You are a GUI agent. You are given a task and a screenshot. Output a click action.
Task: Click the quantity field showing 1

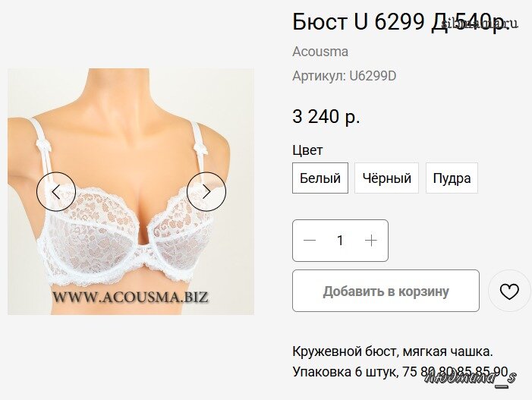point(340,241)
